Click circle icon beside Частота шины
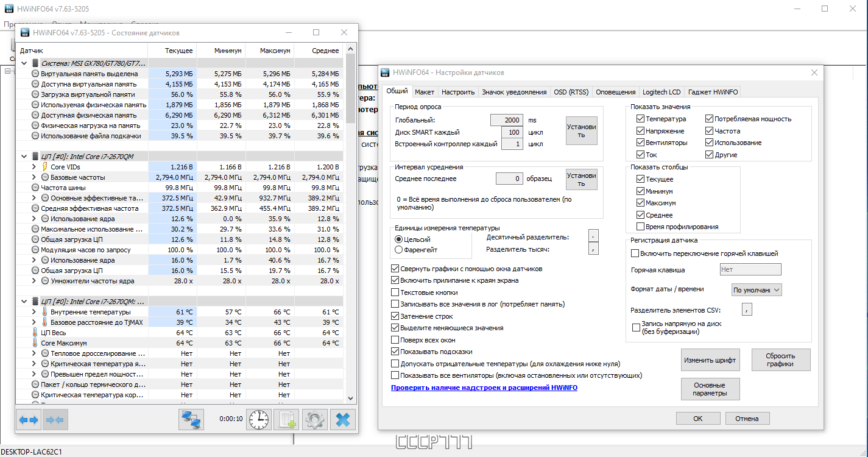The height and width of the screenshot is (457, 868). click(x=35, y=187)
